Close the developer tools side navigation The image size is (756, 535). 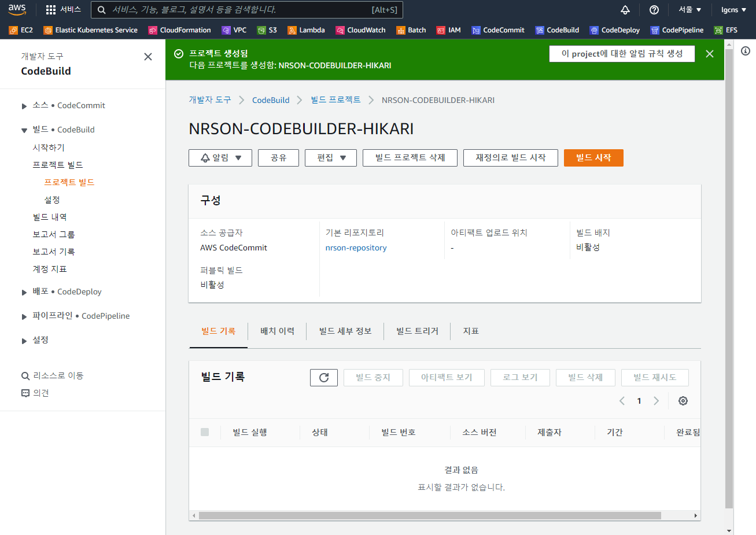(148, 57)
